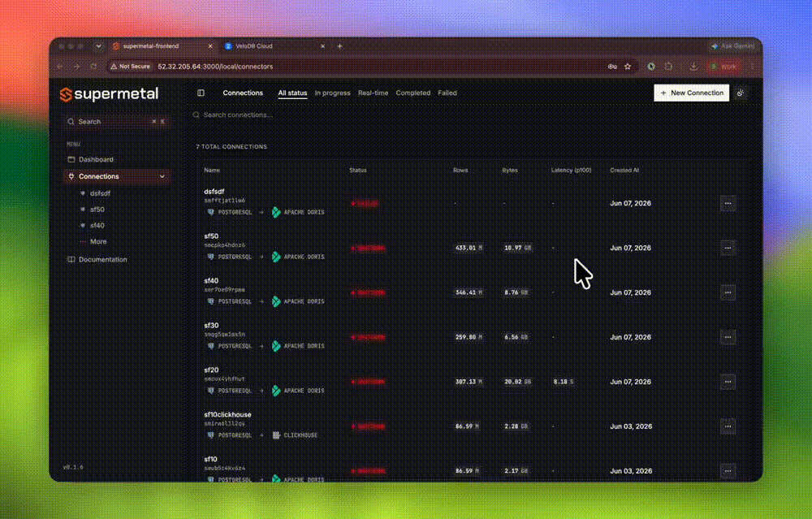The image size is (812, 519).
Task: Click the Latency (p100) column header
Action: point(571,170)
